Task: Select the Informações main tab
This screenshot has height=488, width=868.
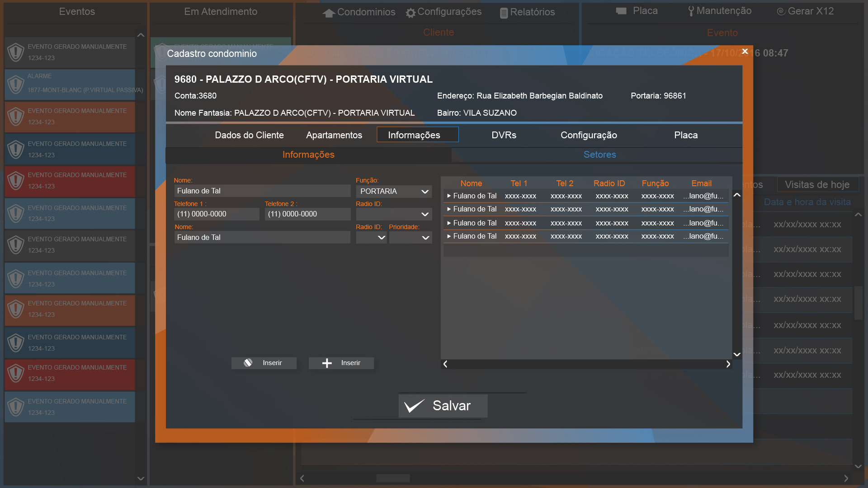Action: point(418,135)
